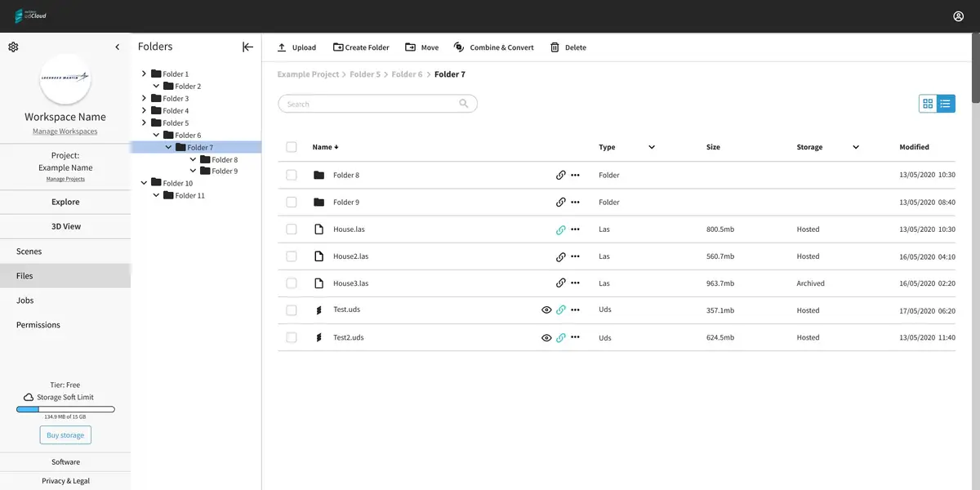Screen dimensions: 980x490
Task: Open more options for House3.las
Action: [576, 283]
